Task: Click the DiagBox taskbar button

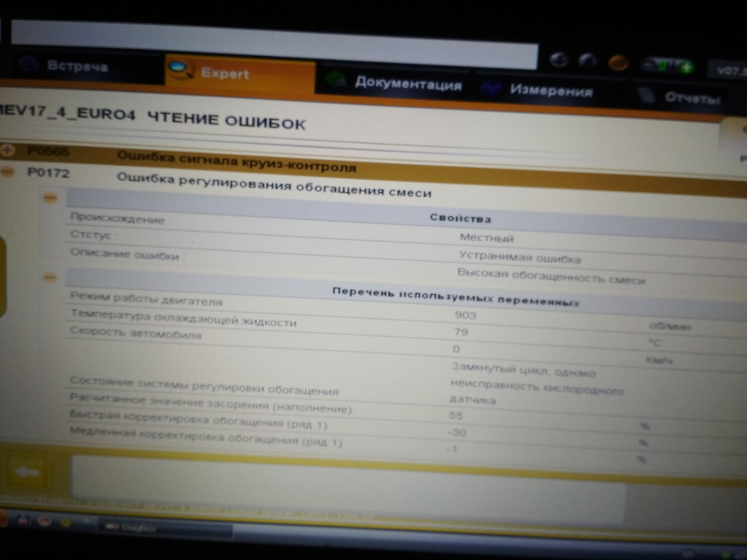Action: [x=165, y=529]
